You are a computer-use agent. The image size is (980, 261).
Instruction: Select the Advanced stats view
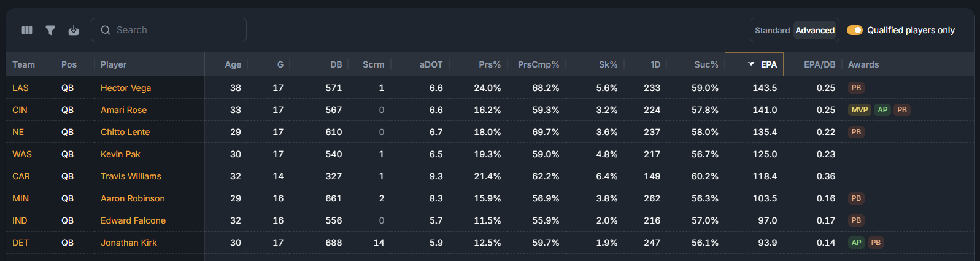(815, 30)
